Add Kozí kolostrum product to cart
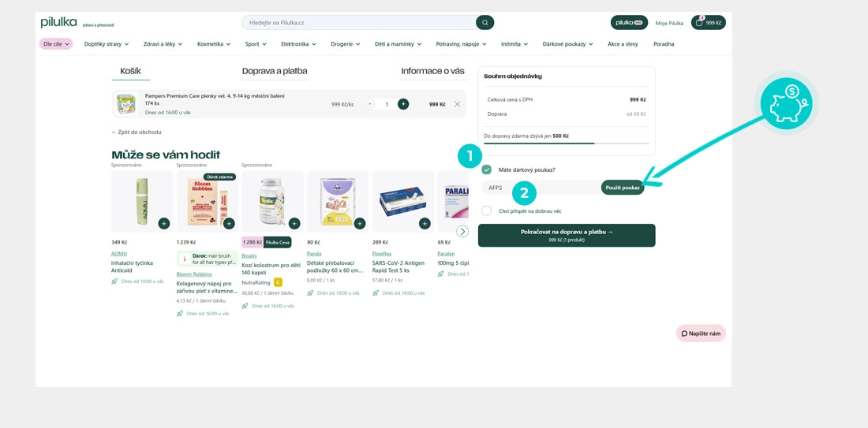Image resolution: width=868 pixels, height=428 pixels. pyautogui.click(x=294, y=224)
